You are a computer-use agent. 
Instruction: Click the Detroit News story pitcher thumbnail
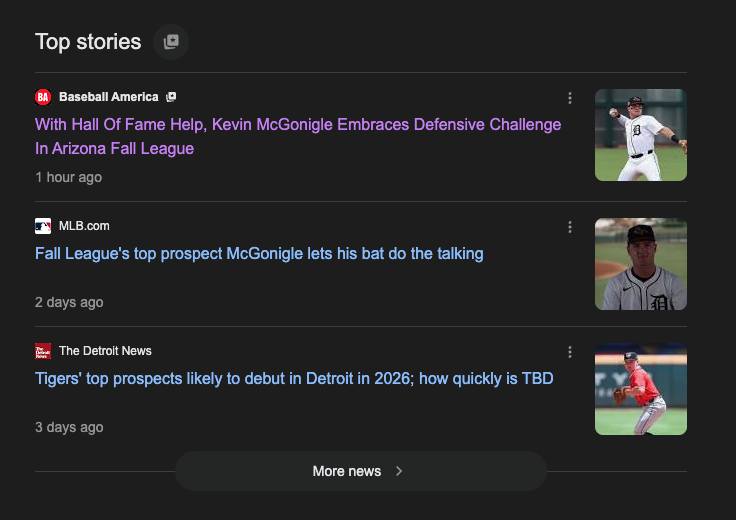click(x=641, y=389)
